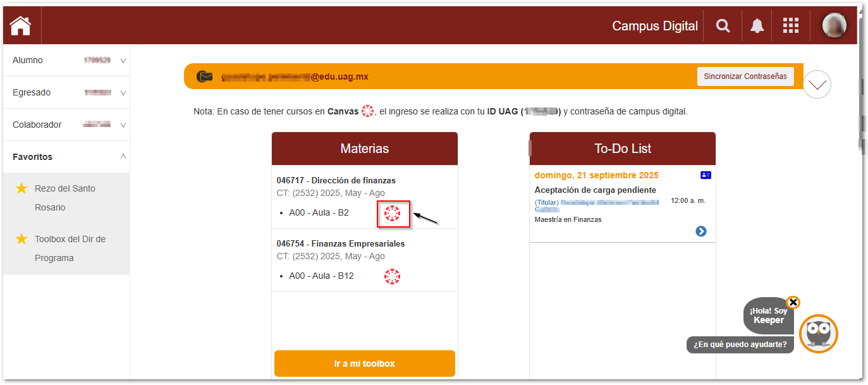The height and width of the screenshot is (385, 868).
Task: Click the Campus Digital title
Action: (655, 26)
